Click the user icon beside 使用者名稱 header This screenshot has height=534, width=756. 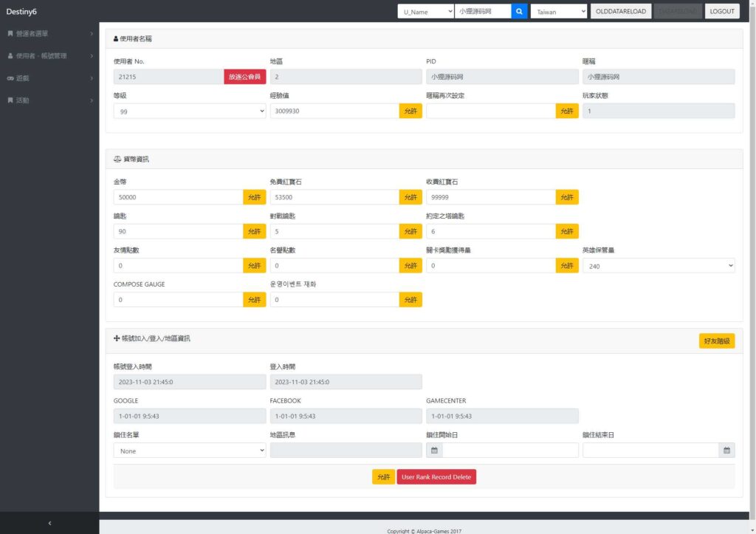[116, 38]
